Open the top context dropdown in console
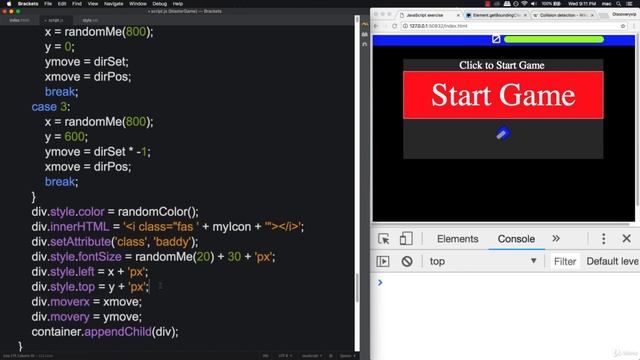 483,261
